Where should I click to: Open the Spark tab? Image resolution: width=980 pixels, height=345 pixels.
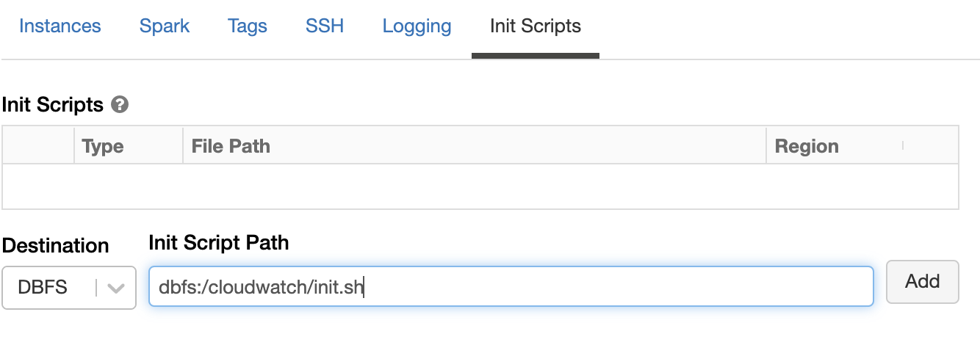[x=165, y=26]
